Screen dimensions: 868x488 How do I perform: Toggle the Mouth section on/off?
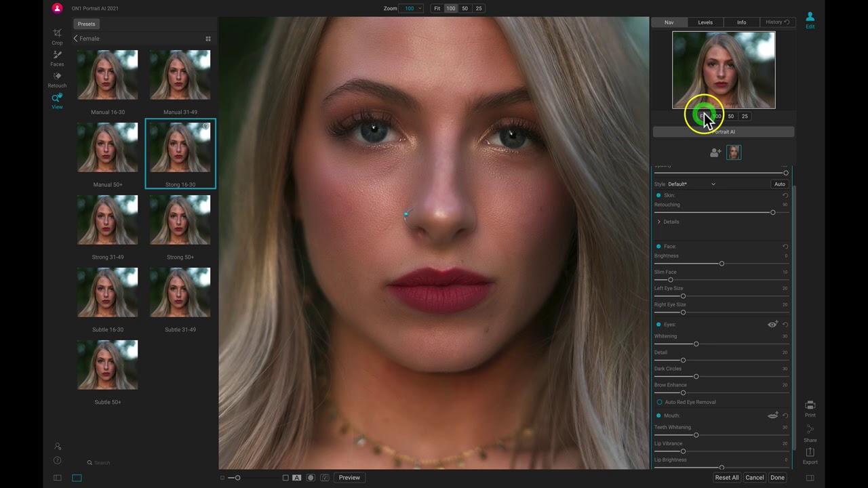[x=658, y=415]
